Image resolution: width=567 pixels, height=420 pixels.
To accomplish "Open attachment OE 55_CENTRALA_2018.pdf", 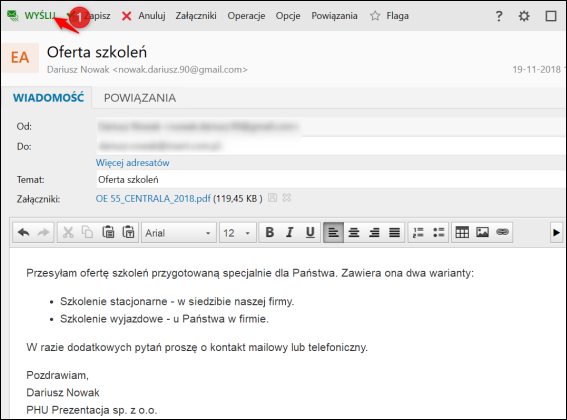I will click(153, 199).
